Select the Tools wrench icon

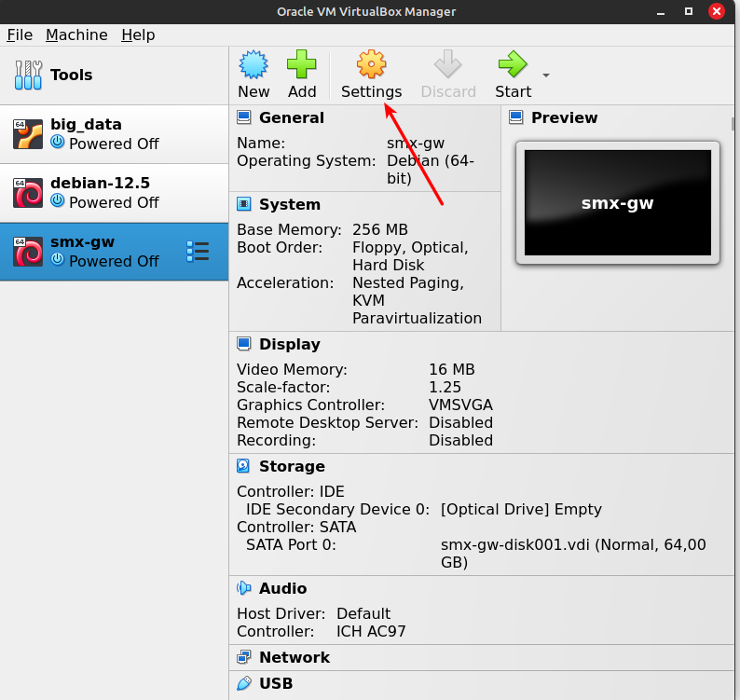click(28, 75)
